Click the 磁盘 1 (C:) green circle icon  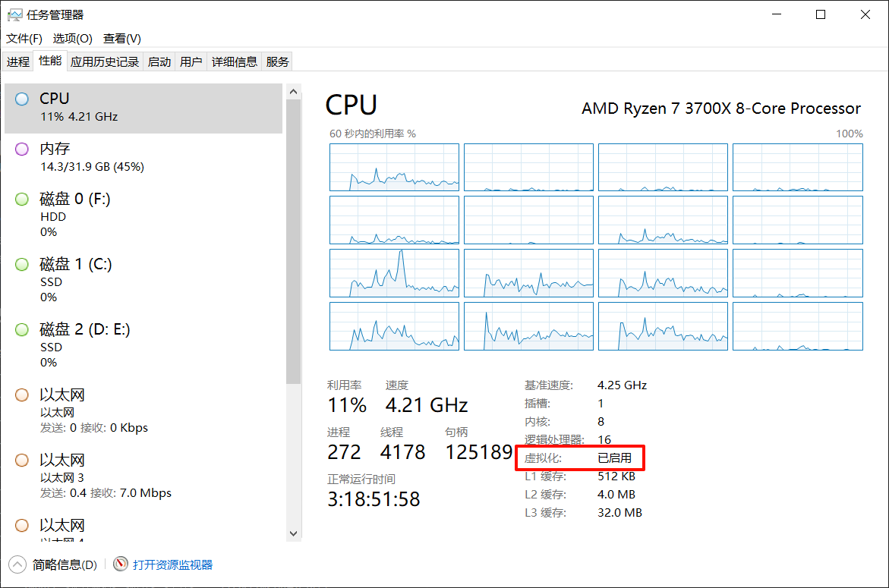[22, 264]
